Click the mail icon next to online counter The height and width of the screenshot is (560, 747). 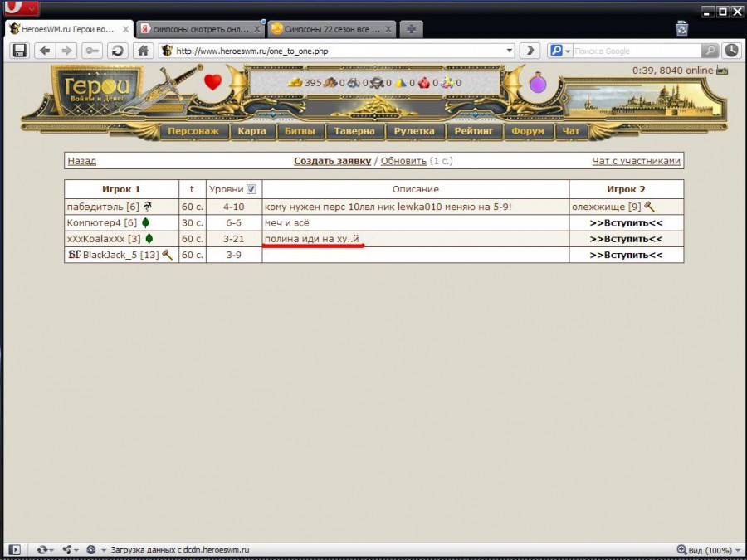coord(722,71)
